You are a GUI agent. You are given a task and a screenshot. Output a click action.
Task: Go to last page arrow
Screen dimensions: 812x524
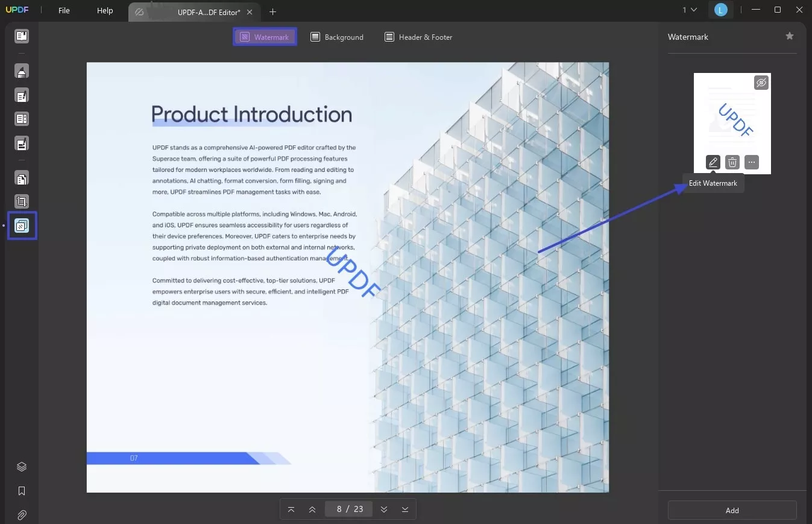point(405,510)
